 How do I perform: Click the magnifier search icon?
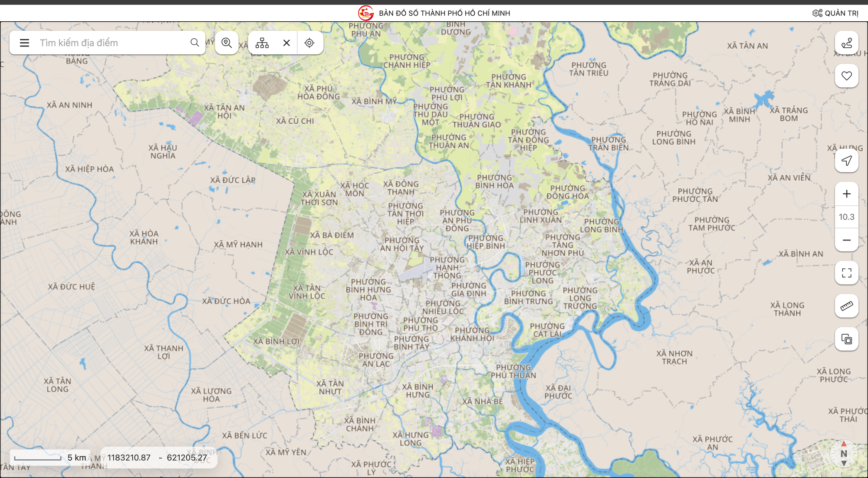(x=194, y=43)
